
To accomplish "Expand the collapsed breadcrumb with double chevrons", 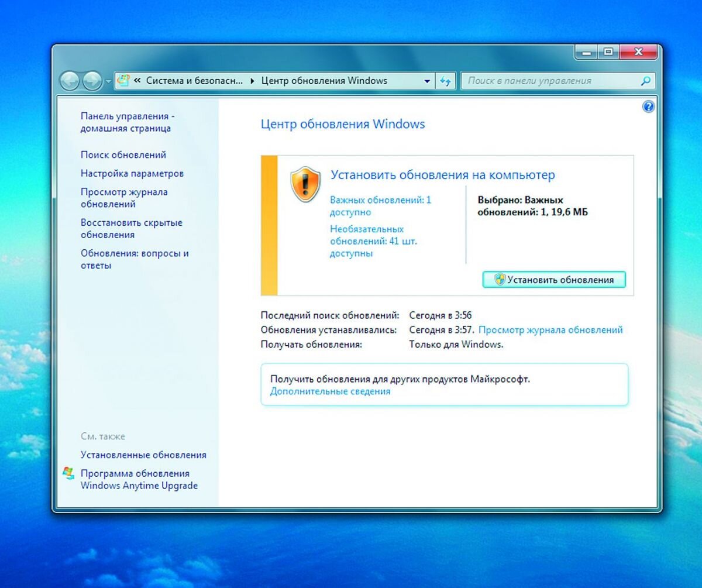I will pyautogui.click(x=137, y=81).
